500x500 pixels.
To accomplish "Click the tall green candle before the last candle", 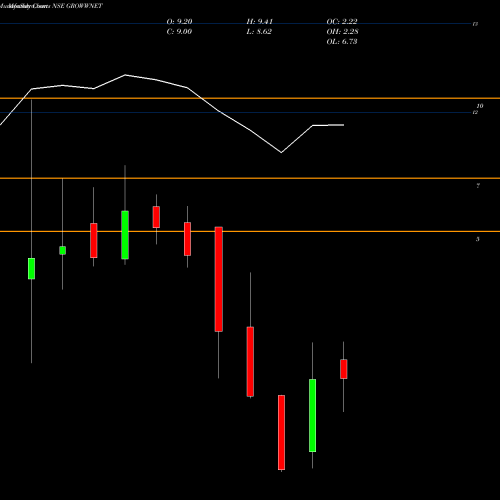I will coord(312,415).
